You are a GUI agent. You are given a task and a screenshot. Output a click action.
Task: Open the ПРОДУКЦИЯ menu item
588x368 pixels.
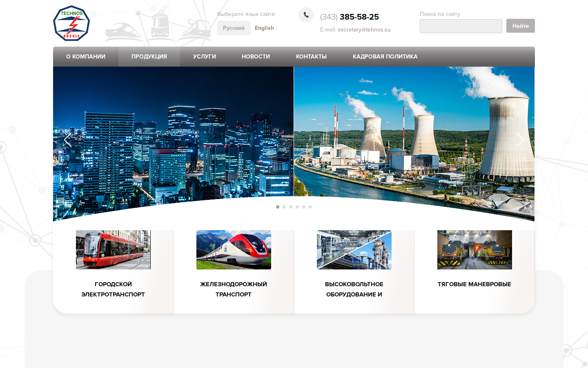pyautogui.click(x=149, y=56)
